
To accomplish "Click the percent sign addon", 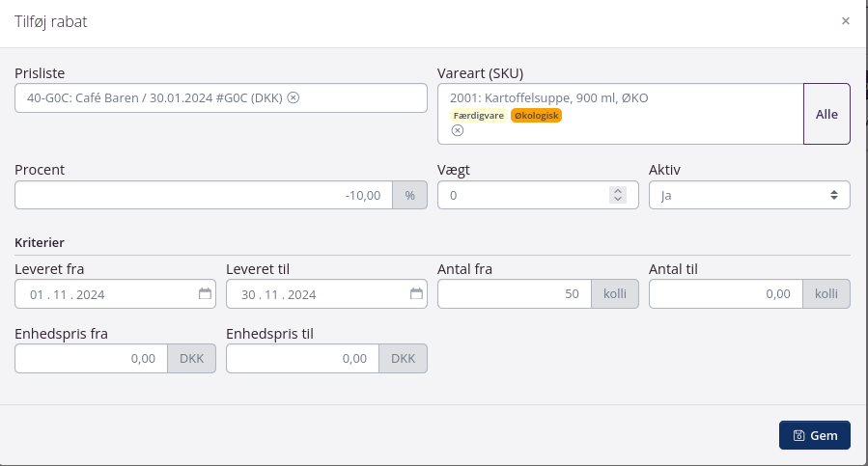I will (x=409, y=195).
